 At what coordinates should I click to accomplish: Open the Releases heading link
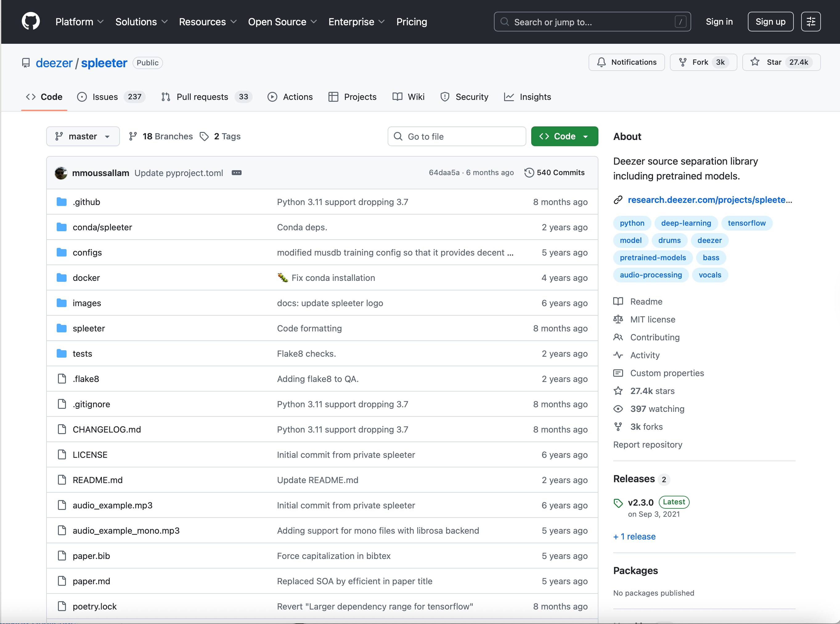(x=634, y=479)
